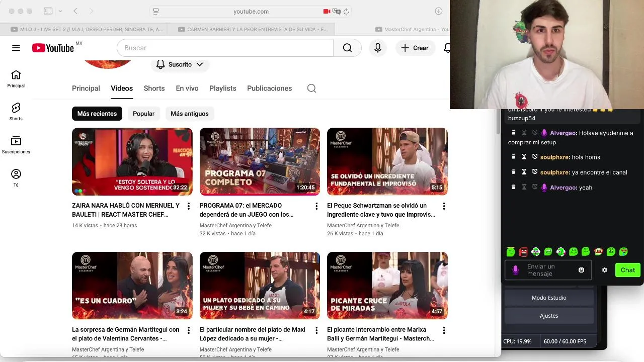This screenshot has width=644, height=362.
Task: Expand the Suscrito notification dropdown
Action: point(180,64)
